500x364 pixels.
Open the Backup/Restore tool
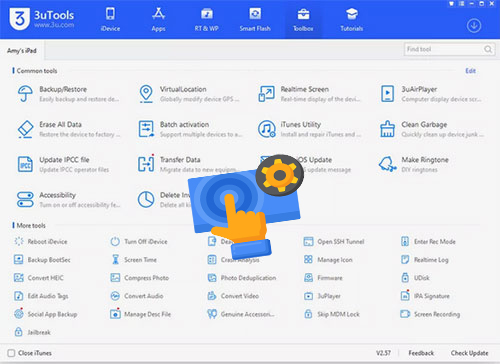(x=68, y=94)
